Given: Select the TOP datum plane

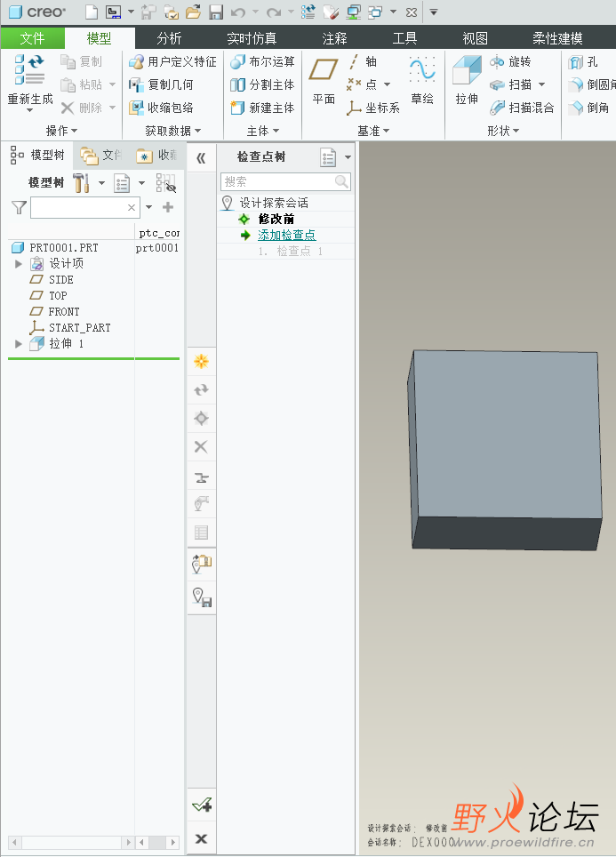Looking at the screenshot, I should point(58,296).
